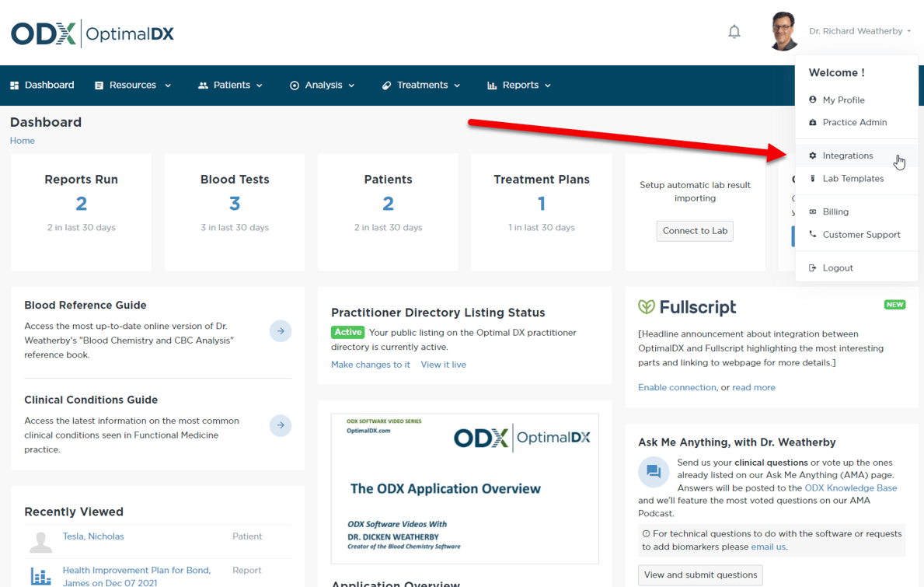Click the Billing money icon
Image resolution: width=924 pixels, height=587 pixels.
pyautogui.click(x=813, y=211)
